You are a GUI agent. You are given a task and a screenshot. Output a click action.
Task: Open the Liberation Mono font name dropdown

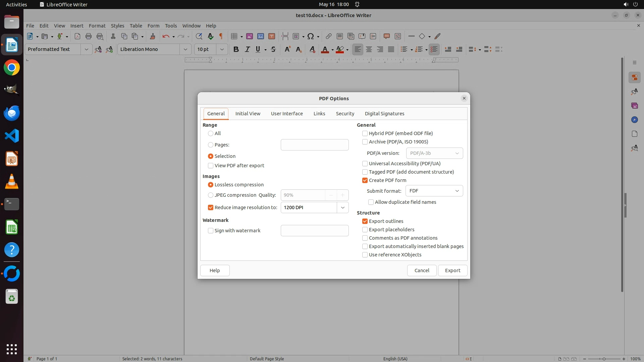(185, 49)
